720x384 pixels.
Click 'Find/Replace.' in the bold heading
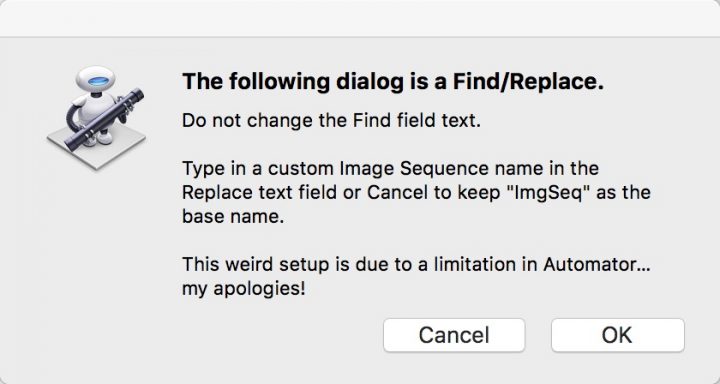point(528,82)
